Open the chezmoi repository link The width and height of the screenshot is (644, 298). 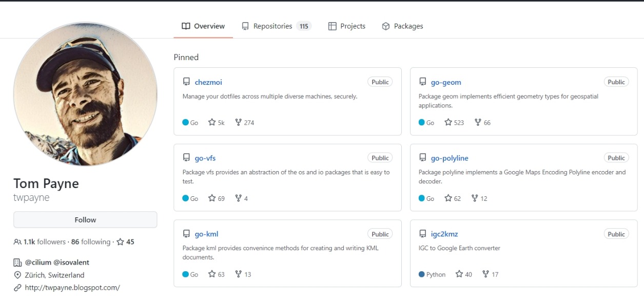[x=208, y=82]
